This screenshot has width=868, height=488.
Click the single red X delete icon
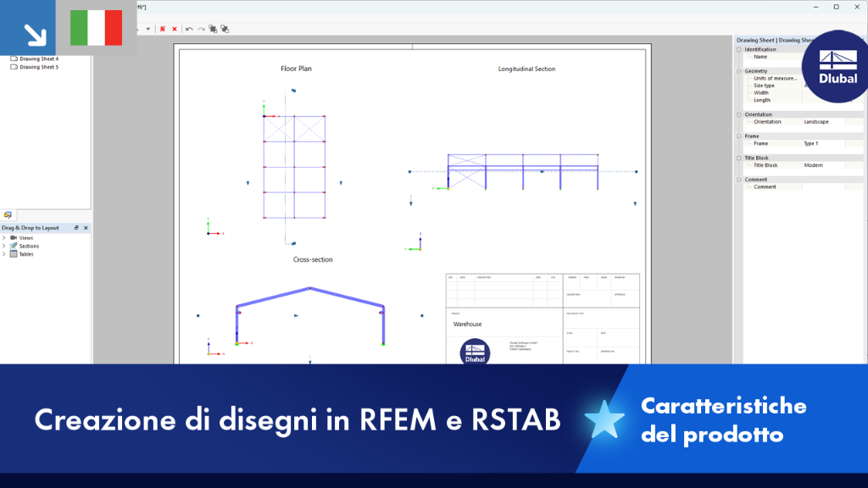[175, 29]
